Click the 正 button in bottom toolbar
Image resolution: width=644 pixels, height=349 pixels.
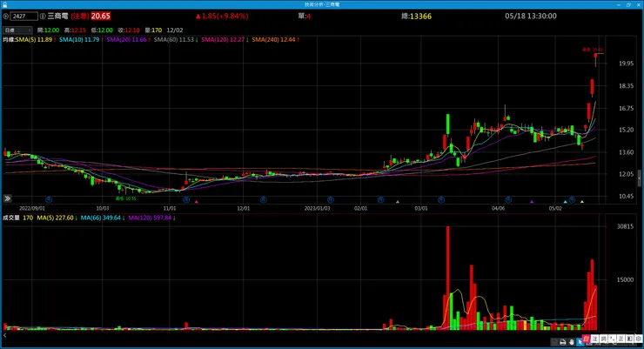tap(621, 339)
